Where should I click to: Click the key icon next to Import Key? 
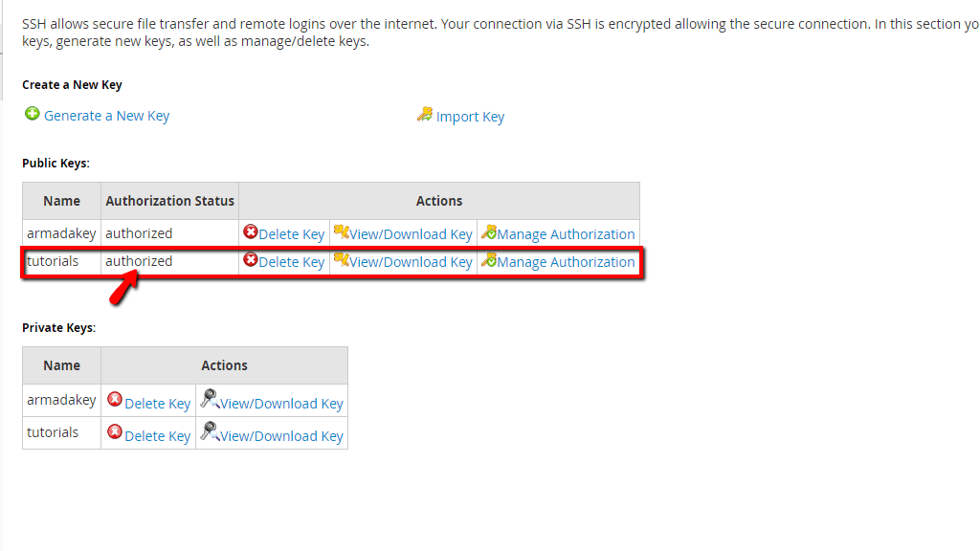[425, 115]
